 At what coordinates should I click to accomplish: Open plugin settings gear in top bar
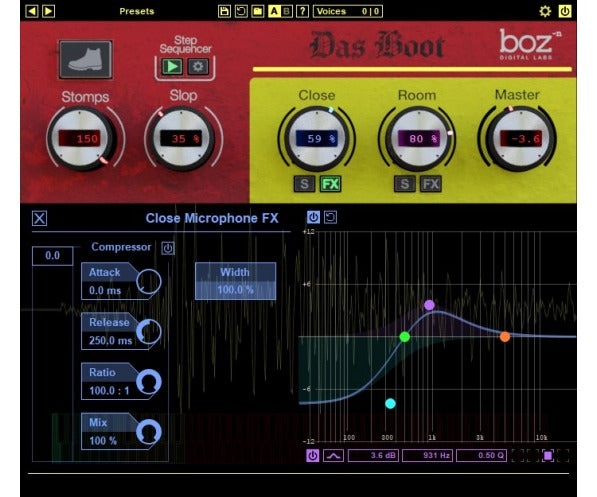point(545,11)
